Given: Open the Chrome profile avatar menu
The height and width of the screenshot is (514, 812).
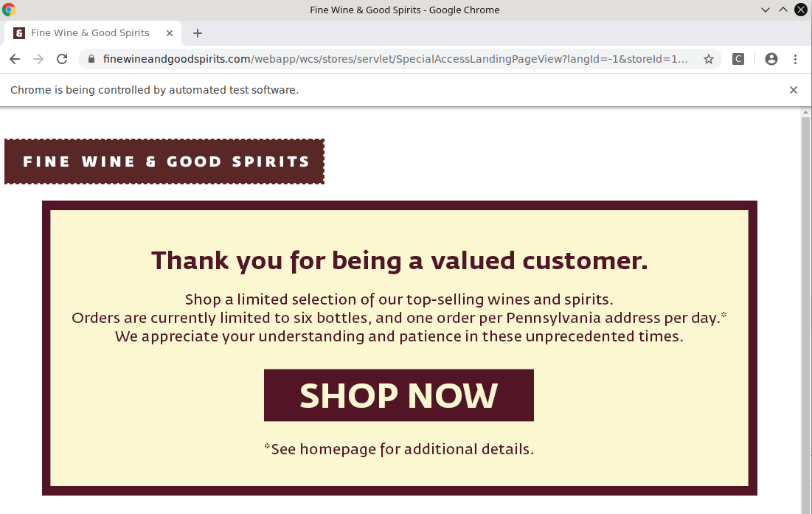Looking at the screenshot, I should click(x=771, y=59).
